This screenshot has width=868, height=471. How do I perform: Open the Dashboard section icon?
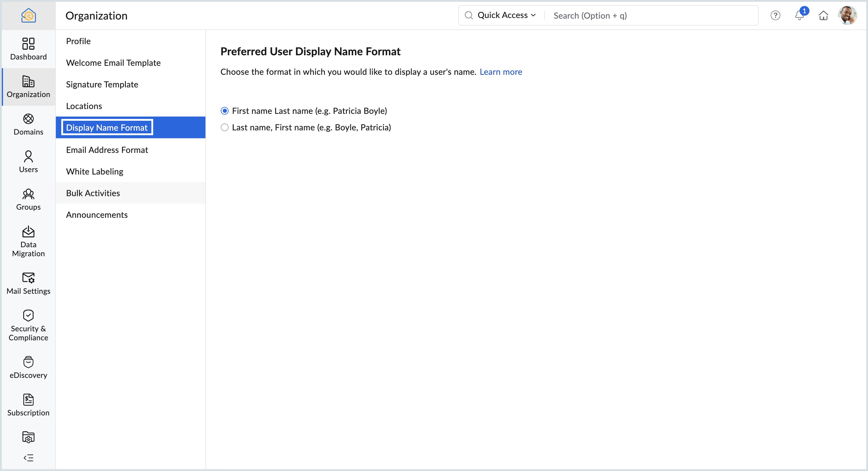coord(28,44)
